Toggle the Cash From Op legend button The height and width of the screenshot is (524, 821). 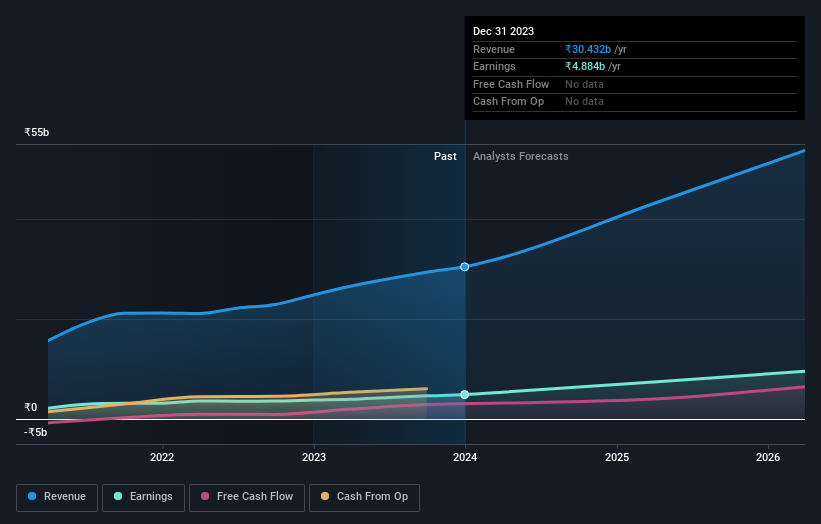[x=364, y=497]
